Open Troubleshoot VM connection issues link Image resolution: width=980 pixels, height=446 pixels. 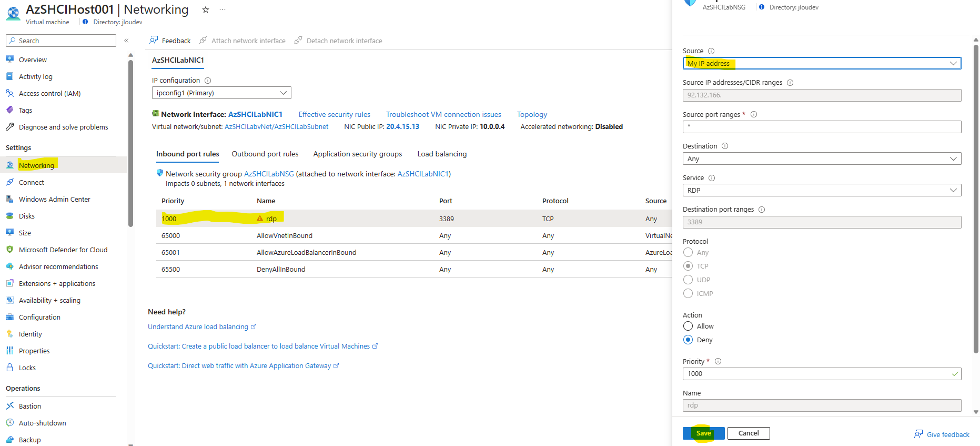443,114
